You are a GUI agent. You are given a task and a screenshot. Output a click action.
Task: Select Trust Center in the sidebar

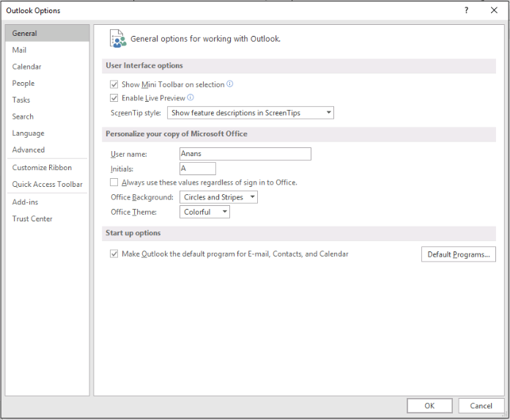(x=32, y=218)
